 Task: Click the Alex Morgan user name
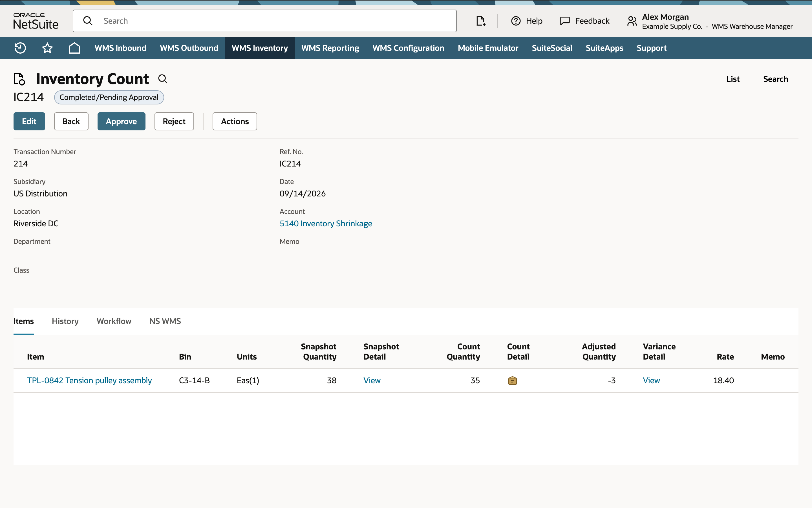pyautogui.click(x=665, y=17)
